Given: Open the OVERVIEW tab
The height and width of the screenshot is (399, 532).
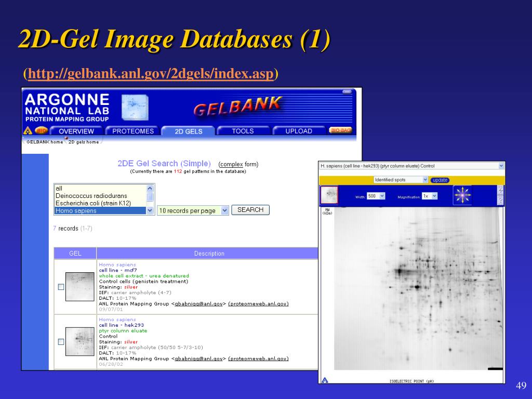Looking at the screenshot, I should coord(76,131).
